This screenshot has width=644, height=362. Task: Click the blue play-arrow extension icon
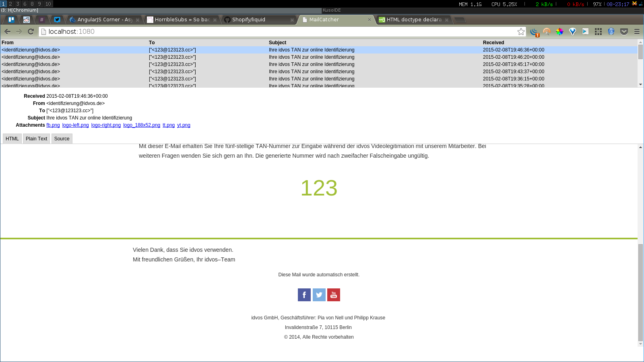(585, 31)
